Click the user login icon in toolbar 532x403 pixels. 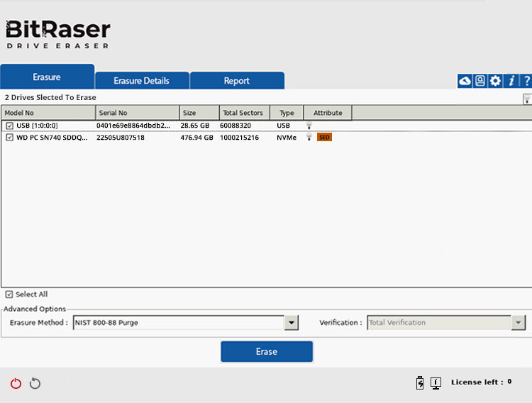(480, 81)
